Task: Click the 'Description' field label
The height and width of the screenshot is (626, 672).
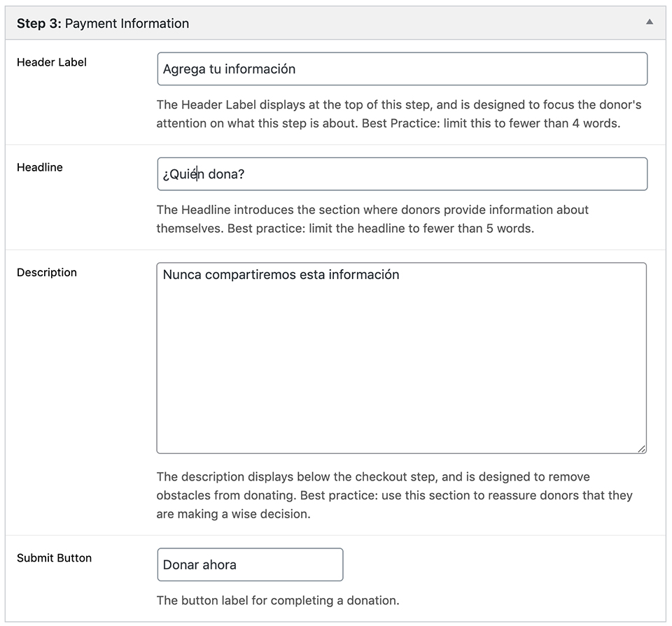Action: (x=47, y=272)
